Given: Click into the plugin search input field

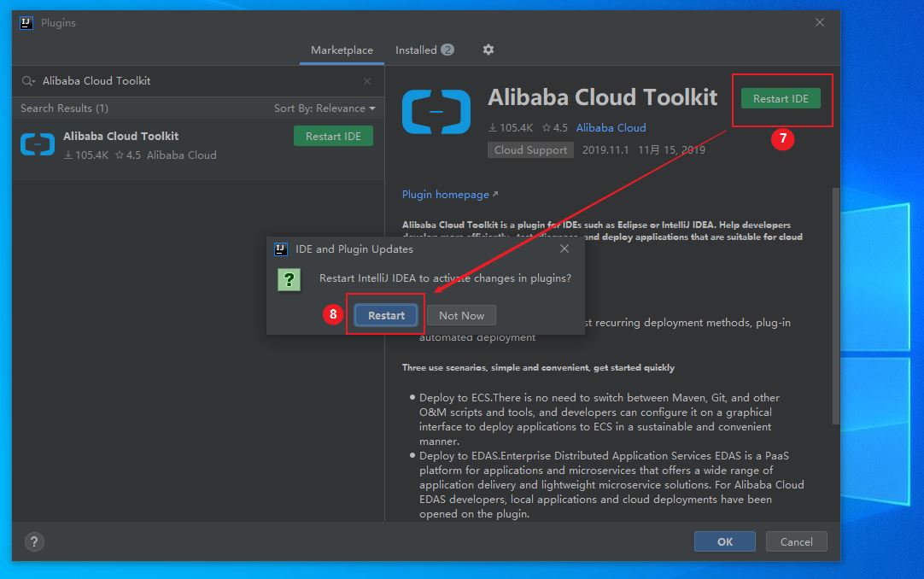Looking at the screenshot, I should (x=196, y=81).
